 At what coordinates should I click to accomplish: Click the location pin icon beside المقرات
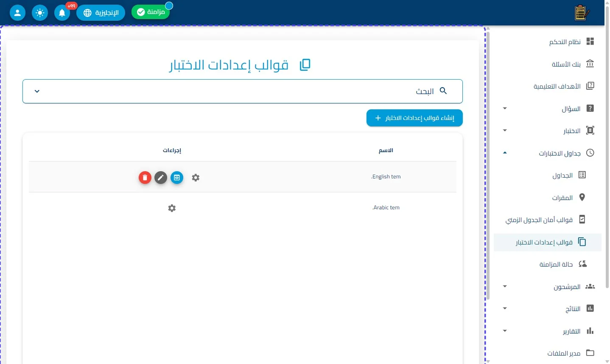(582, 197)
